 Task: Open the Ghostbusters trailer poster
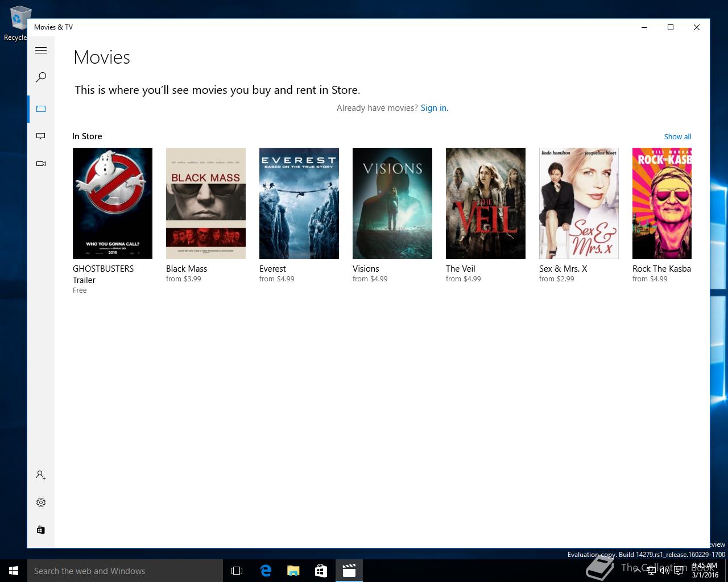pos(113,203)
